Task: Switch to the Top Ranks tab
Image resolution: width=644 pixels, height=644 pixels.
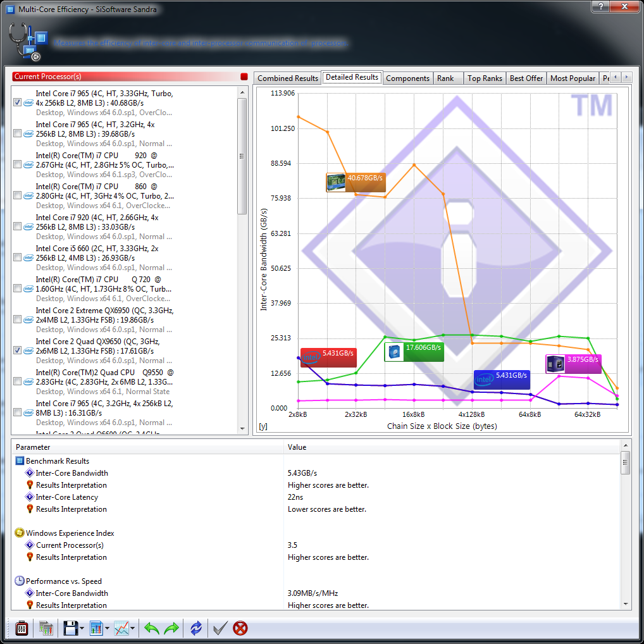Action: (485, 78)
